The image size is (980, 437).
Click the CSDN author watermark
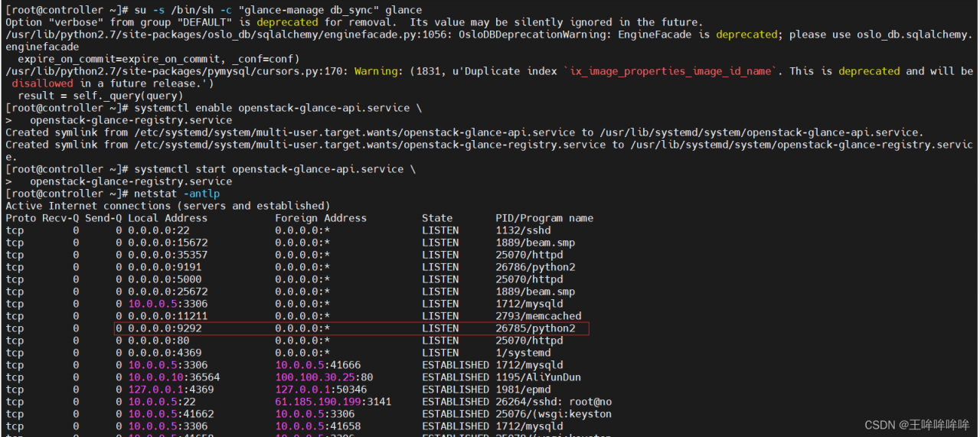tap(917, 425)
